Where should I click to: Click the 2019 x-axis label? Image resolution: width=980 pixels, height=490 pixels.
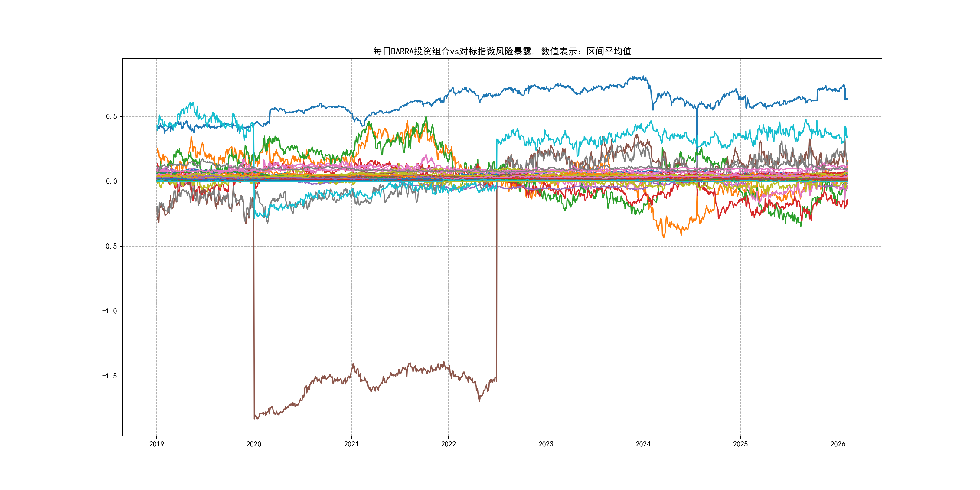point(156,444)
